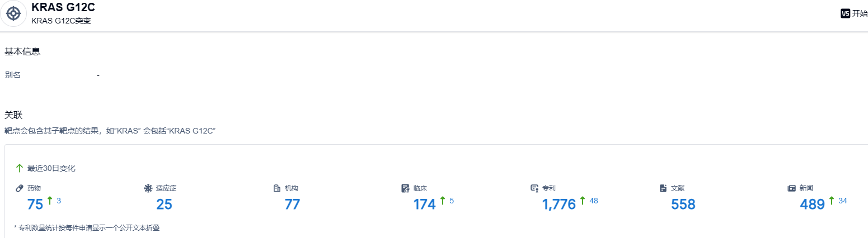Click the 48 patent change number
868x238 pixels.
click(x=594, y=201)
